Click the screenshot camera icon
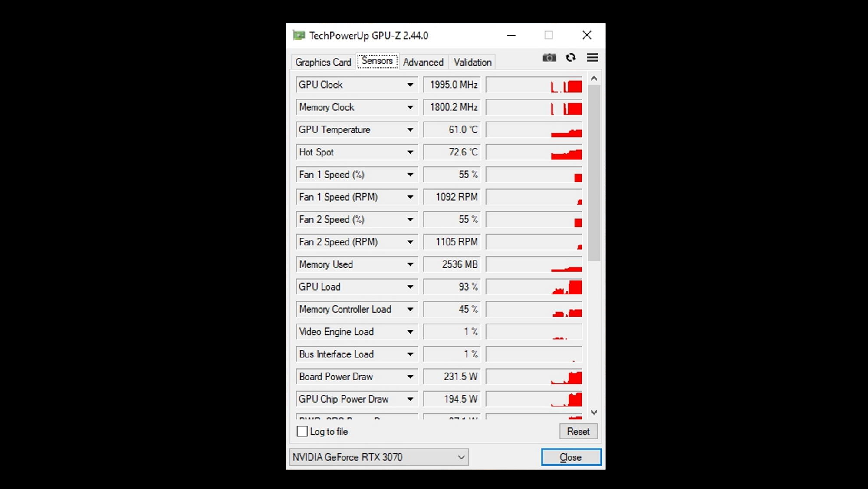868x489 pixels. [x=549, y=58]
